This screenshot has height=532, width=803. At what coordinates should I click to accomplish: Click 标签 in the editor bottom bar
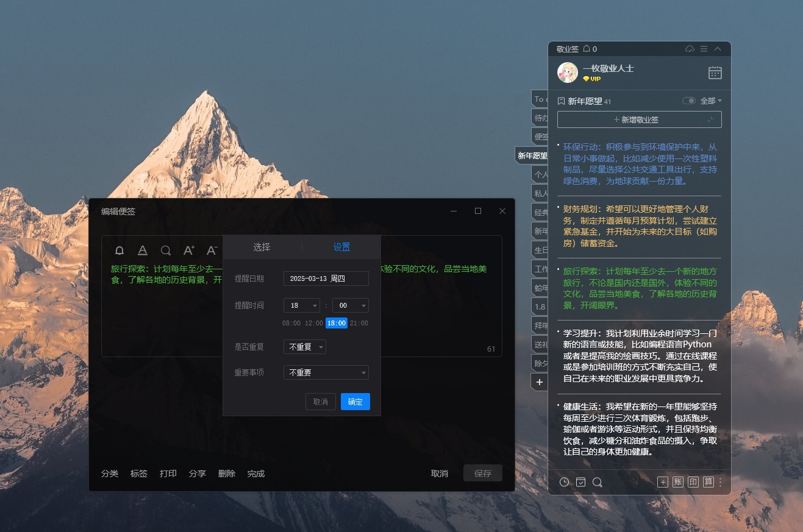139,473
